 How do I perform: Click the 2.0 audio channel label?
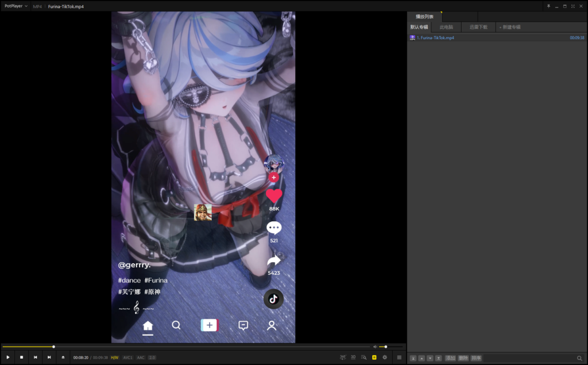point(152,358)
